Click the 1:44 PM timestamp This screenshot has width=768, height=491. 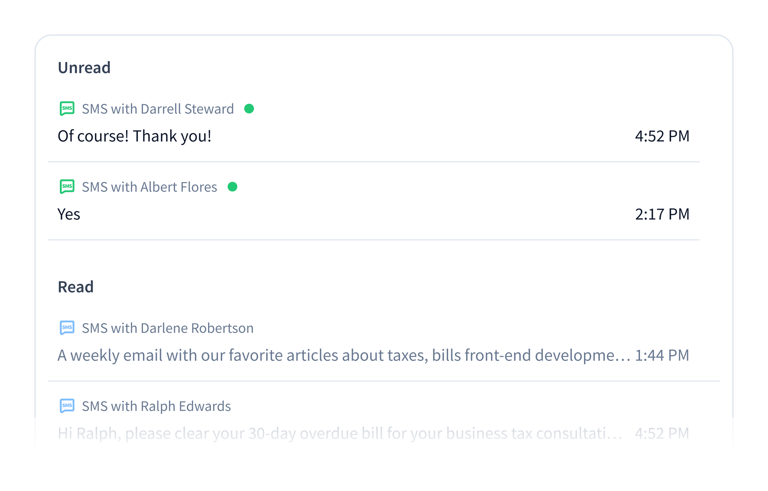pyautogui.click(x=662, y=355)
